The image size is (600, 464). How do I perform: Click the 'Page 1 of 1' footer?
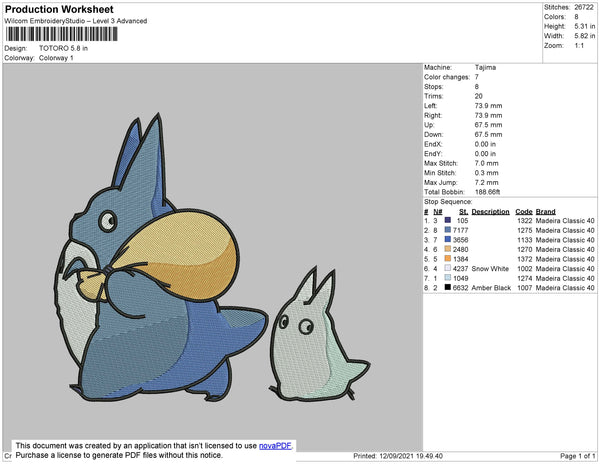pyautogui.click(x=577, y=456)
